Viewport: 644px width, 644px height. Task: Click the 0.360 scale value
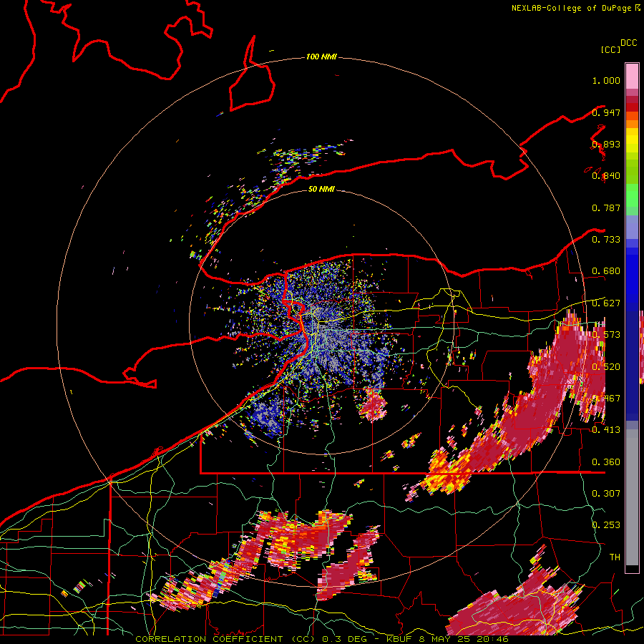point(606,462)
